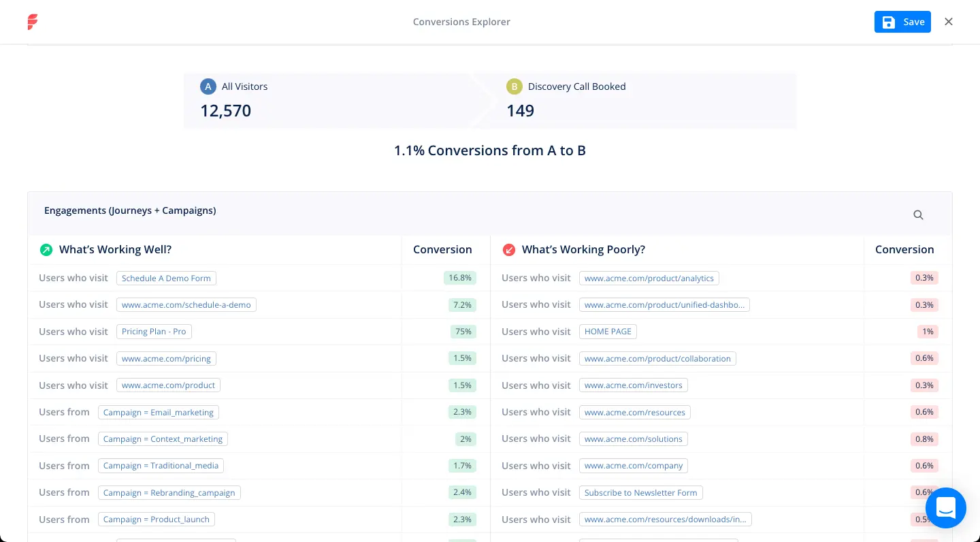Click the 2.4% conversion value
980x542 pixels.
[x=462, y=492]
